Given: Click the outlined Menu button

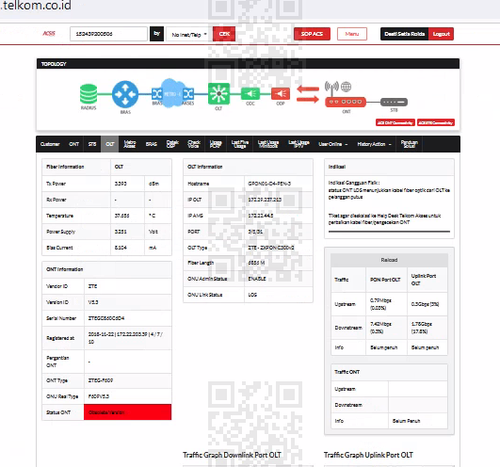Looking at the screenshot, I should coord(352,34).
